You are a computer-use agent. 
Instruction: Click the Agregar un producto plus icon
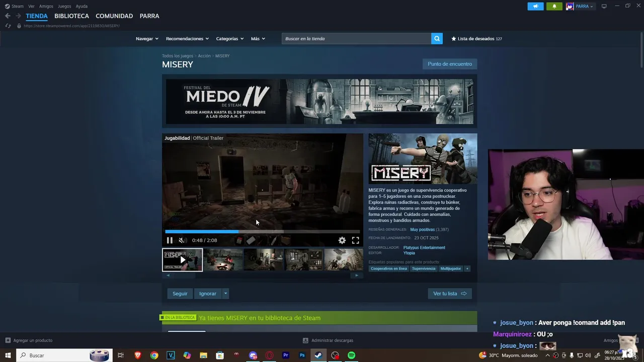click(x=8, y=340)
